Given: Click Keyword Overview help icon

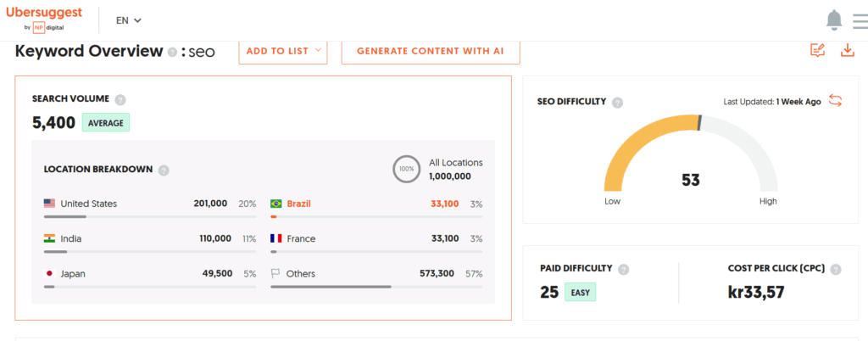Looking at the screenshot, I should (173, 52).
